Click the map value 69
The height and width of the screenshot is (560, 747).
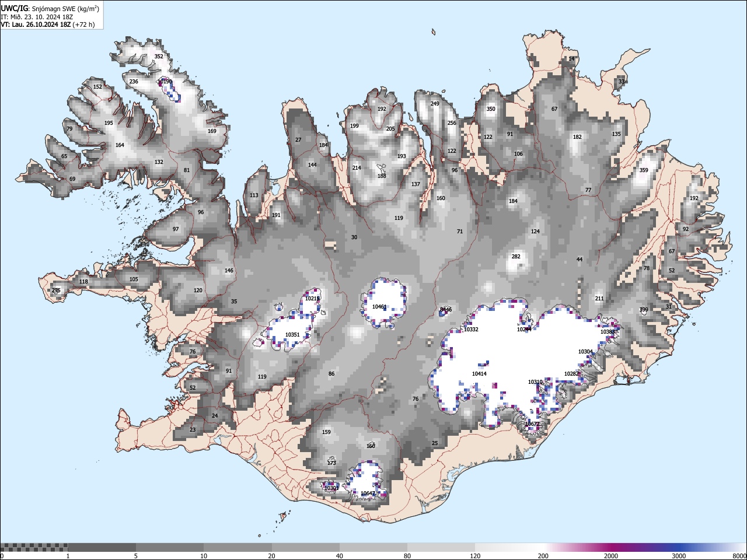[72, 179]
